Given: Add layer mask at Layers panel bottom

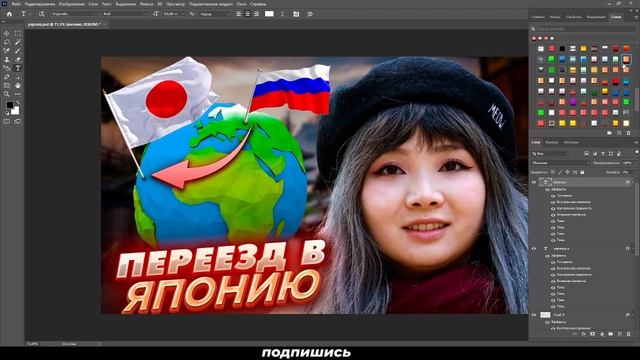Looking at the screenshot, I should 593,334.
